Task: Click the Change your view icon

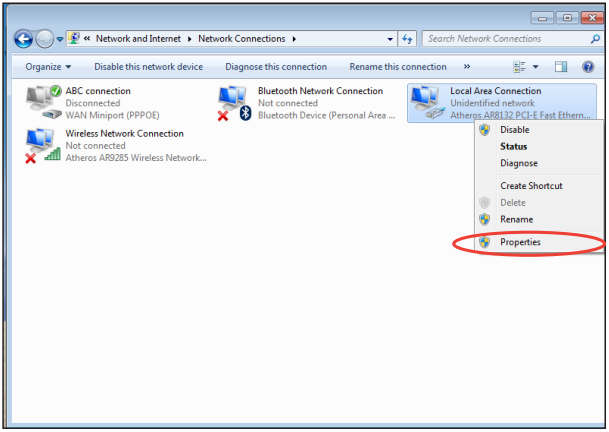Action: coord(519,67)
